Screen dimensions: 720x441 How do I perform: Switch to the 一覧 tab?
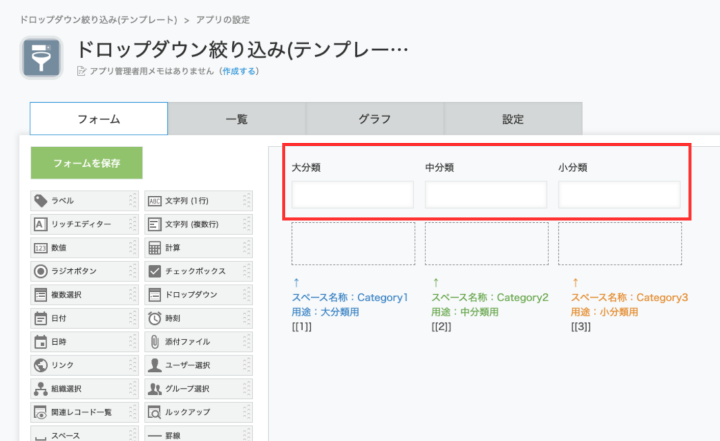point(237,119)
